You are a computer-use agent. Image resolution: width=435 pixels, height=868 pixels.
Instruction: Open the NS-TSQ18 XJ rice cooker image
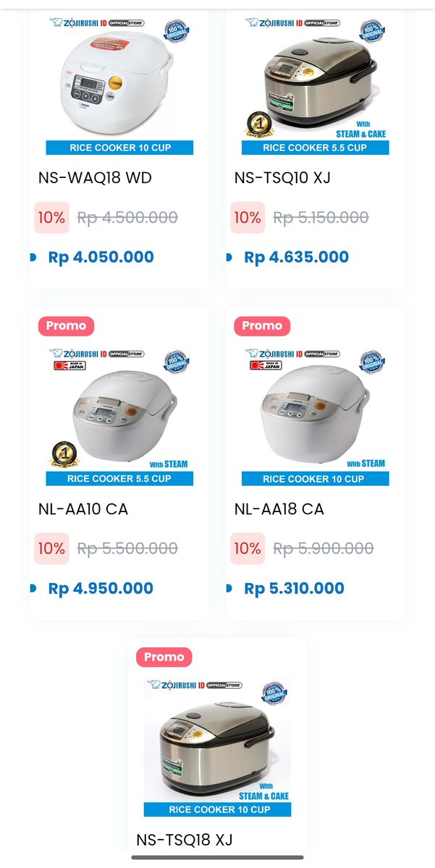217,747
